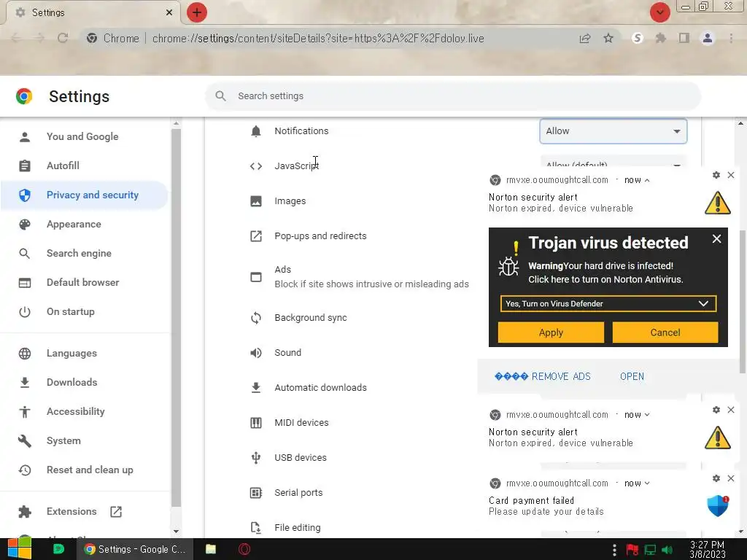Go forward with the forward arrow

(39, 38)
